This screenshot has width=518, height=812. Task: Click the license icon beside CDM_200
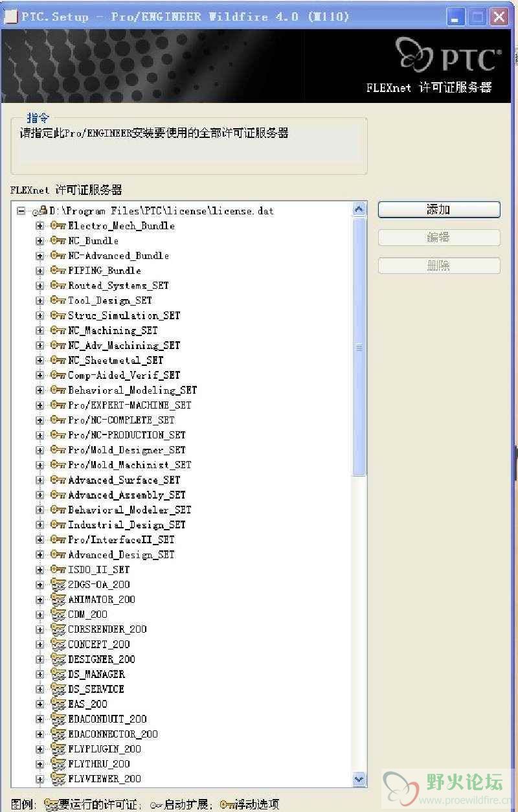[58, 614]
